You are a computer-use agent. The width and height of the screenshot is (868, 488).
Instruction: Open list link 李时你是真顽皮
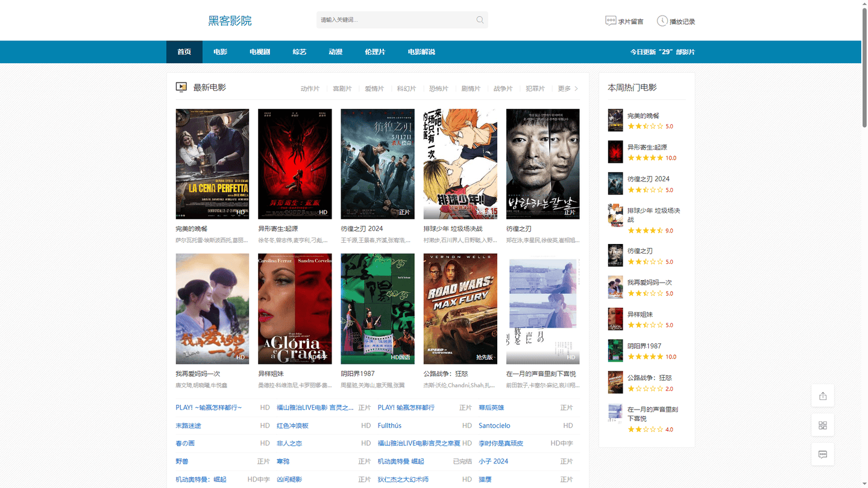click(x=501, y=443)
